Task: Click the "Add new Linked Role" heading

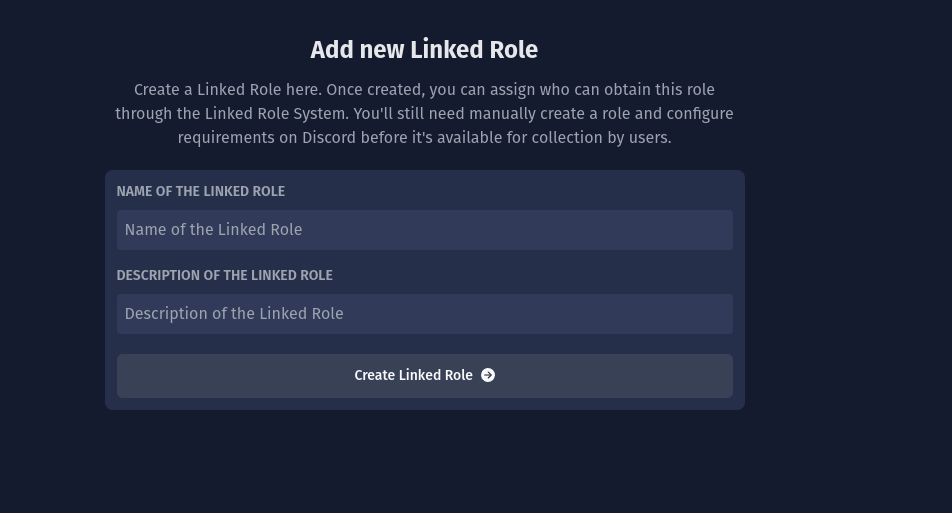Action: tap(424, 50)
